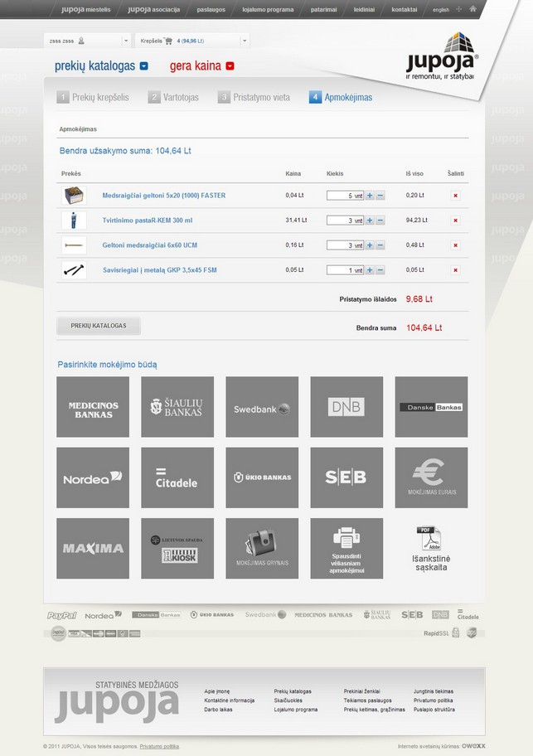
Task: Decrease quantity of Medsraigčiai geltoni 5x20
Action: coord(380,196)
